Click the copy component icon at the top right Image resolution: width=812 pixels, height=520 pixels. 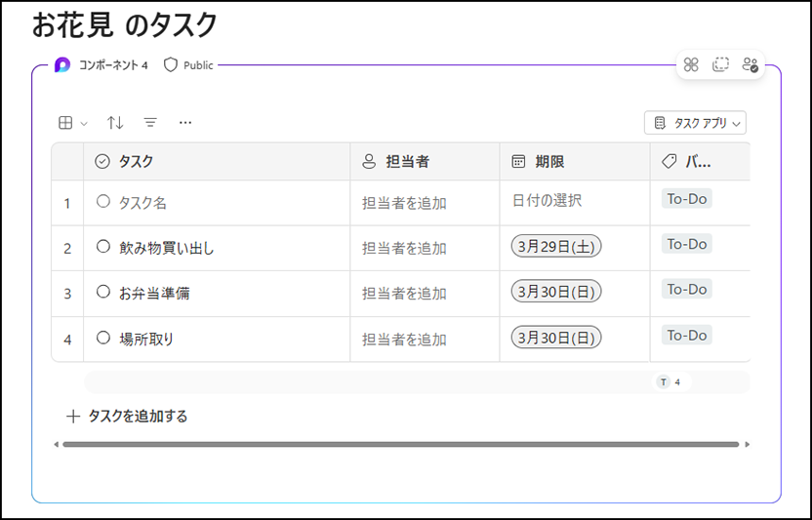pyautogui.click(x=691, y=64)
